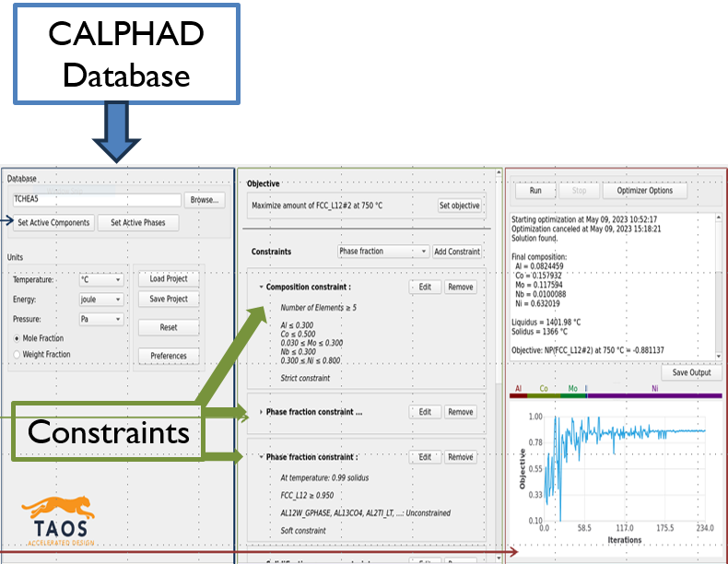Click the Objective NP(FCC_L12#2) result line
The width and height of the screenshot is (728, 564).
588,350
